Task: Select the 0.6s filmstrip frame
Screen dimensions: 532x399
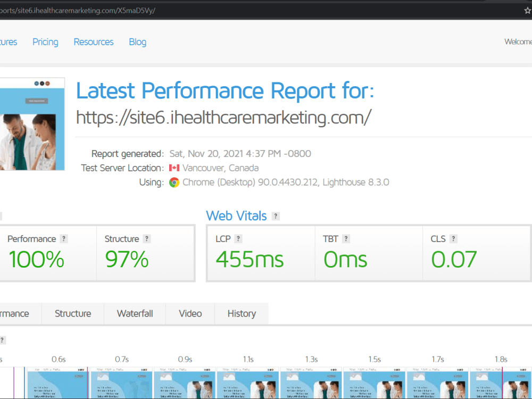Action: click(57, 383)
